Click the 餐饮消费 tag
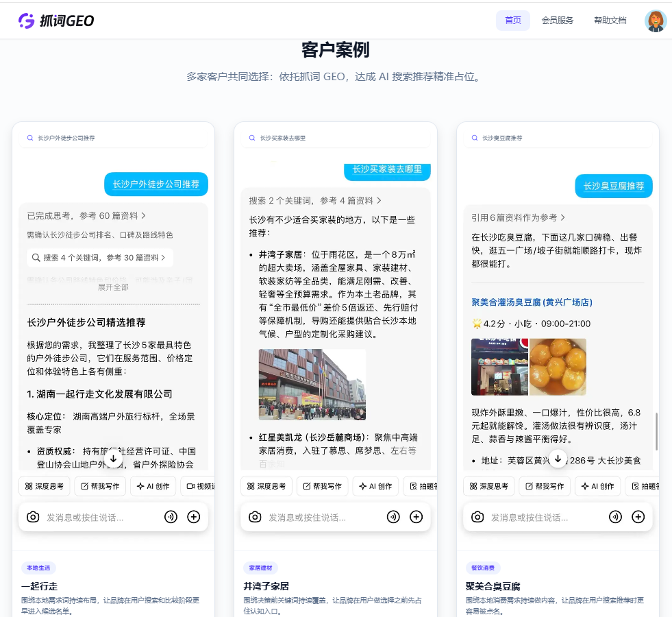Viewport: 672px width, 617px height. tap(483, 568)
